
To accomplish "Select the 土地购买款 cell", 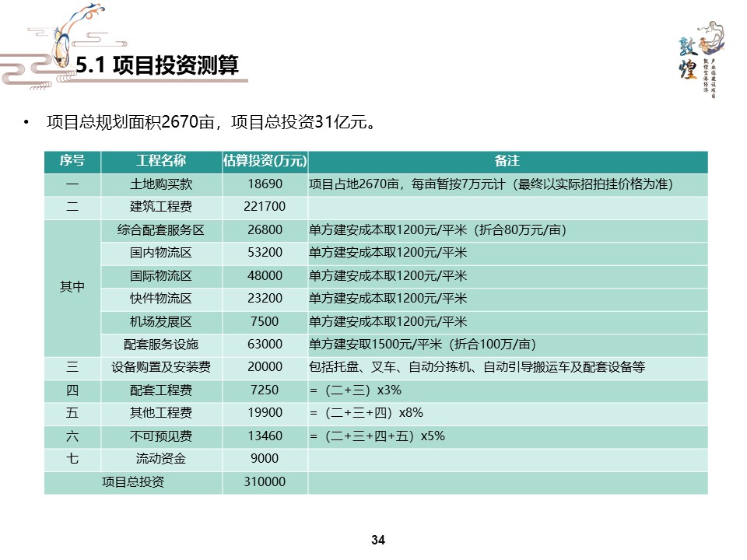I will point(161,184).
